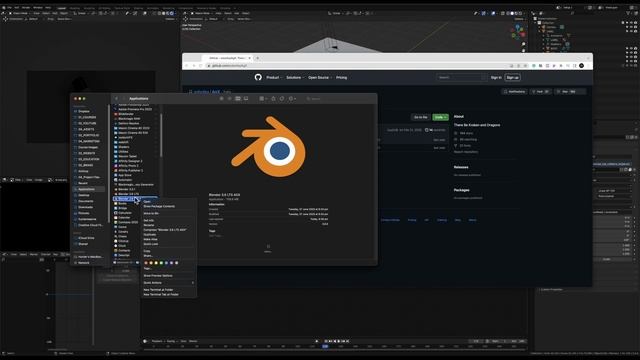Viewport: 640px width, 360px height.
Task: Expand the Solutions menu on GitHub
Action: [295, 77]
